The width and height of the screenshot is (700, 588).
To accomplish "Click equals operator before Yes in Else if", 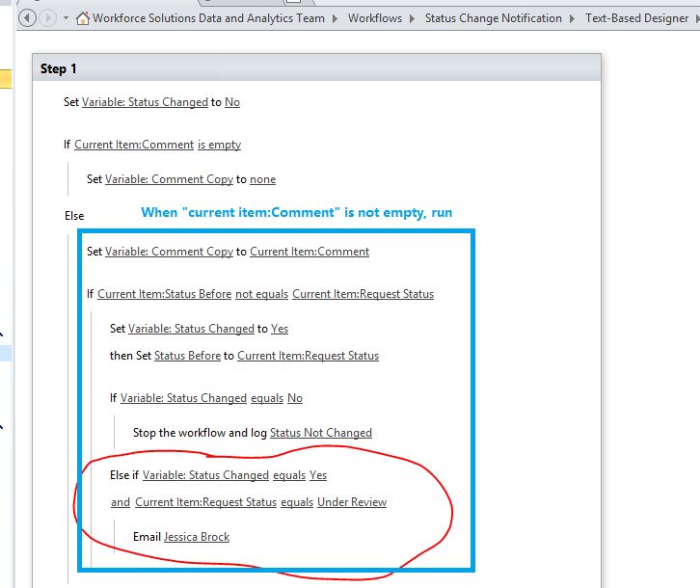I will [289, 475].
